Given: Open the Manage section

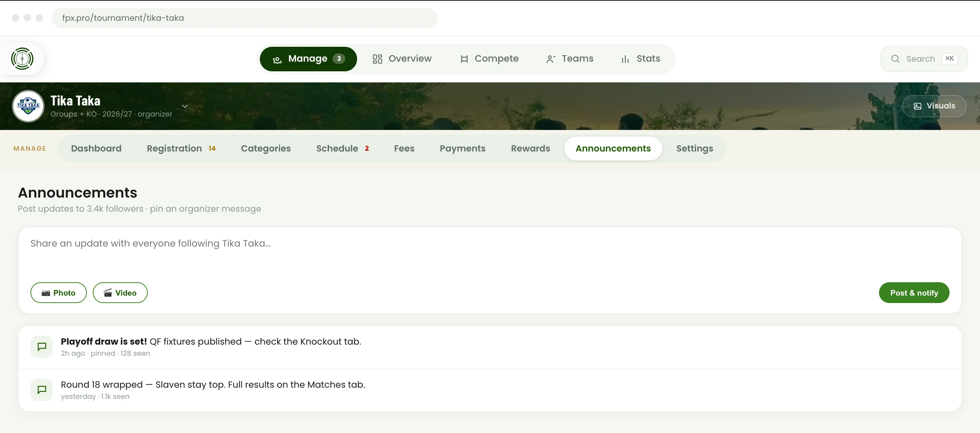Looking at the screenshot, I should click(308, 59).
